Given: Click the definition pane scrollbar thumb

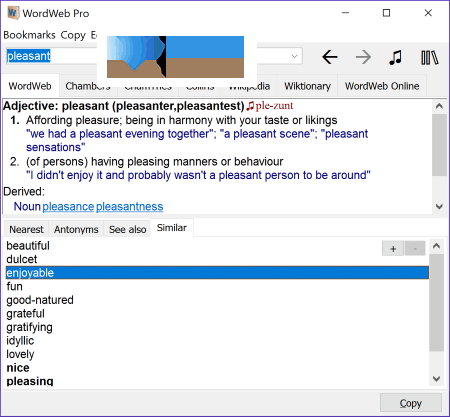Looking at the screenshot, I should pyautogui.click(x=439, y=145).
